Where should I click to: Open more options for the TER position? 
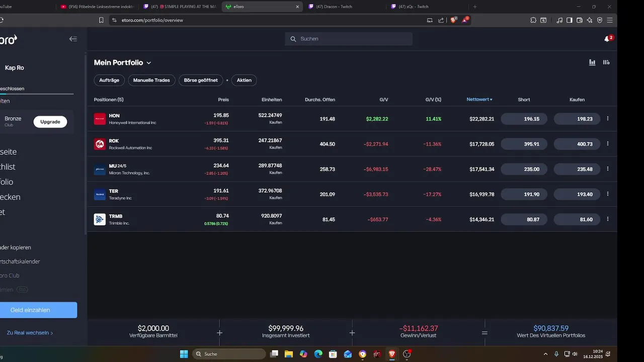(608, 194)
